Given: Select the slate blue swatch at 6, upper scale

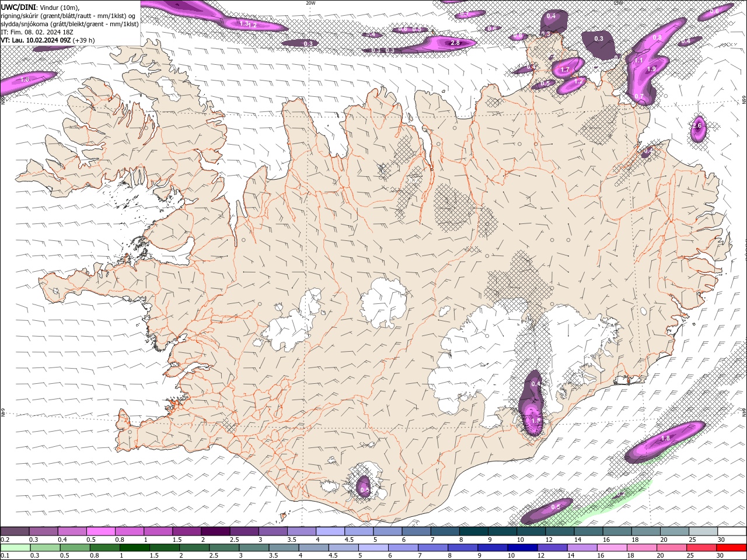Looking at the screenshot, I should tap(417, 531).
